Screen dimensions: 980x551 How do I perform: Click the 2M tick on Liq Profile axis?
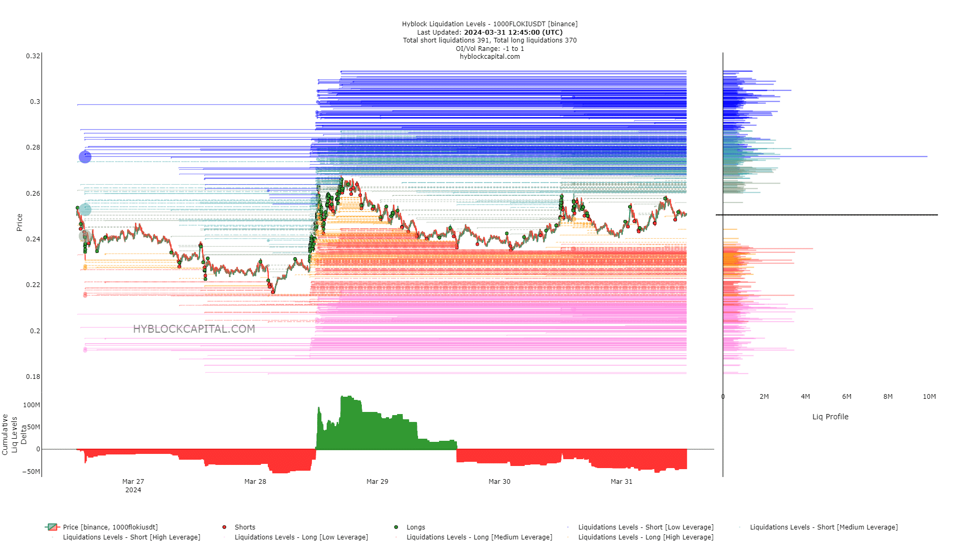764,397
